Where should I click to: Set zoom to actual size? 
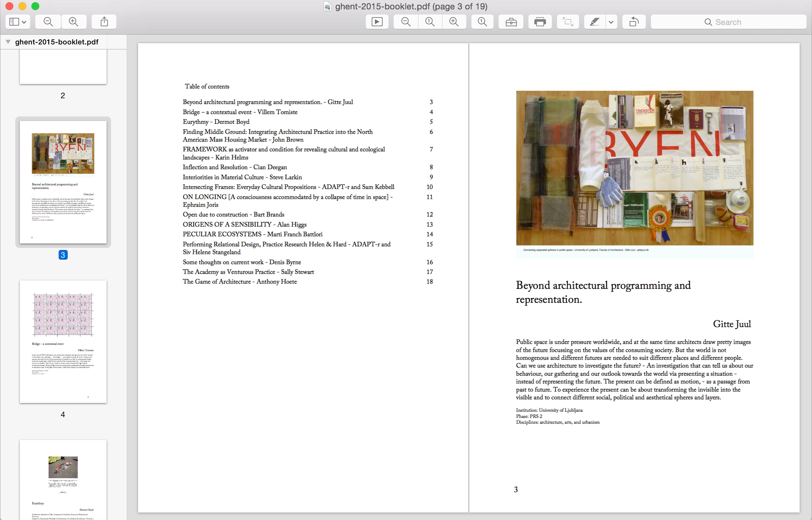coord(430,22)
